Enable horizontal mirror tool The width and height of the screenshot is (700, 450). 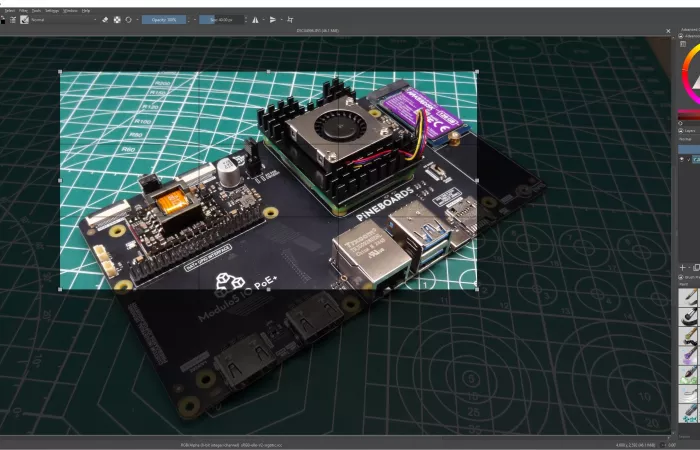click(x=255, y=19)
